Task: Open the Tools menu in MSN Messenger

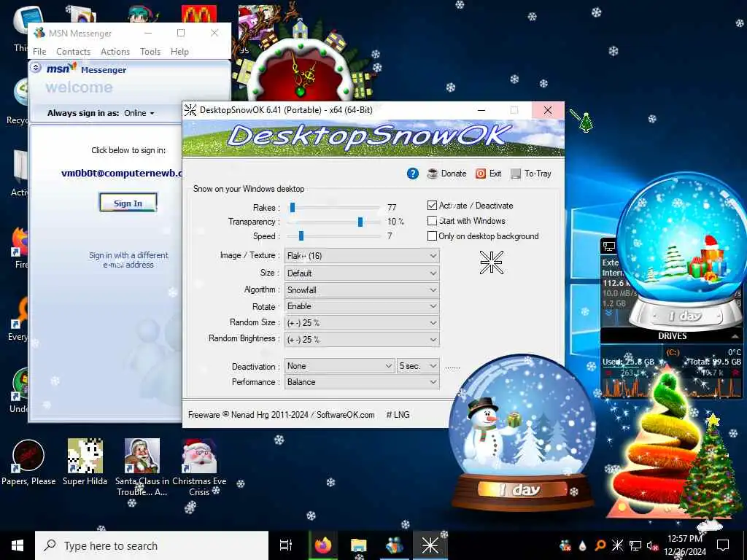Action: pyautogui.click(x=150, y=52)
